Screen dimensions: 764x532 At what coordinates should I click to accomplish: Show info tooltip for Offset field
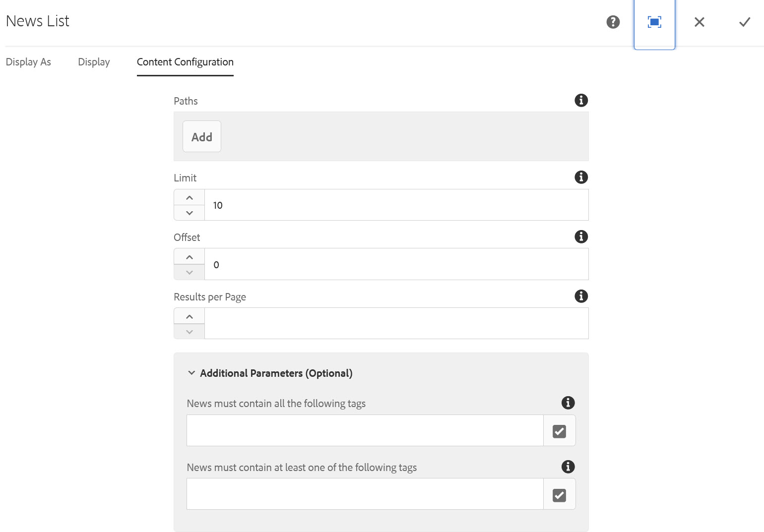pos(581,237)
